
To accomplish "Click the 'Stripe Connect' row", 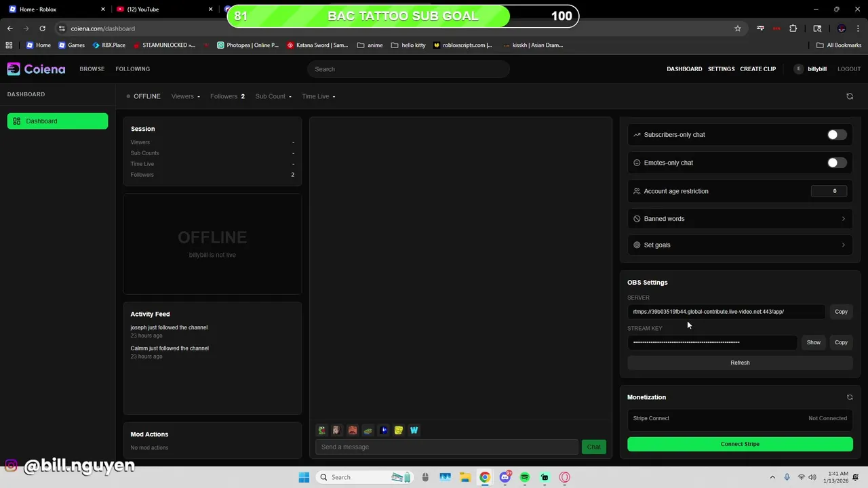I will (x=740, y=418).
